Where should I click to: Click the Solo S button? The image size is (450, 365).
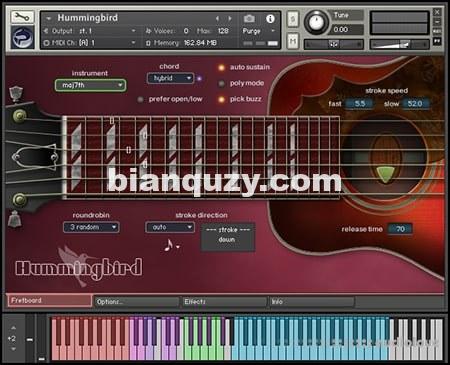tap(292, 19)
